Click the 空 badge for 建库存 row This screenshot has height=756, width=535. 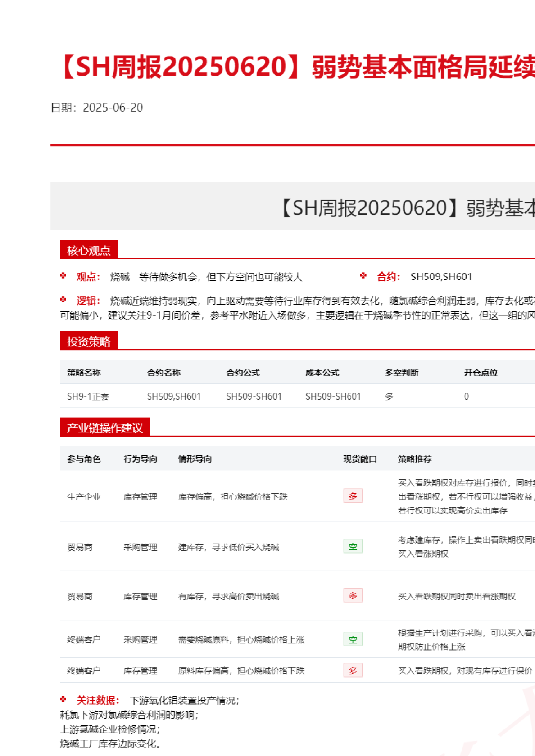353,546
